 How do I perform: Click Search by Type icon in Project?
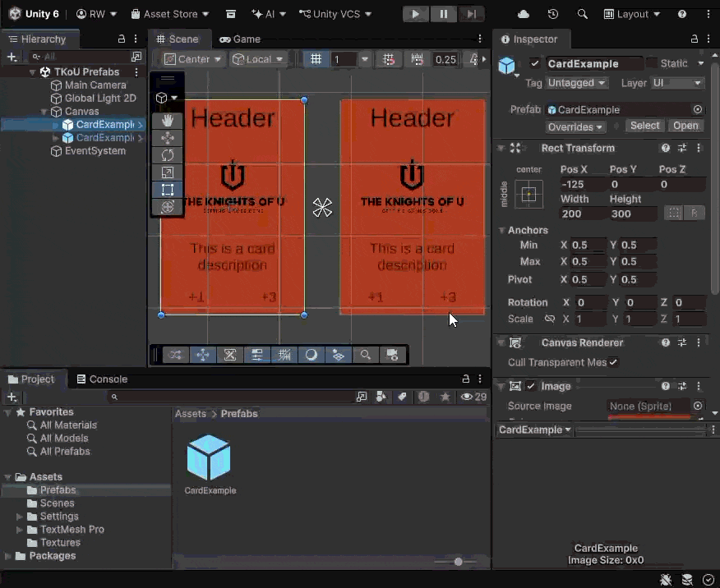pos(381,397)
